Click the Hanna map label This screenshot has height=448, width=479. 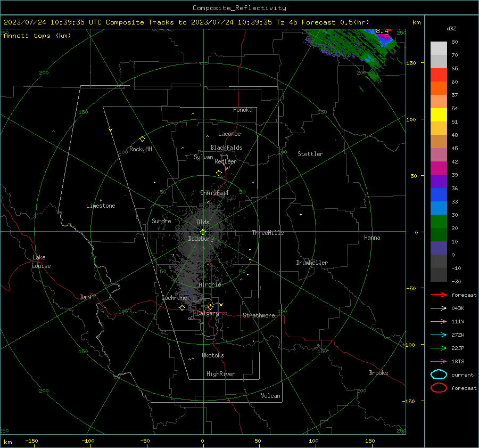(x=372, y=238)
